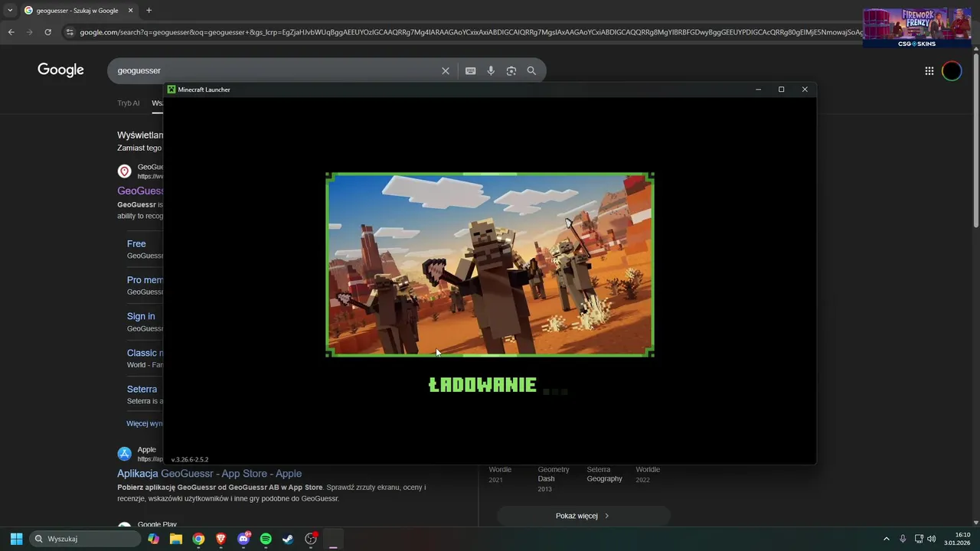The height and width of the screenshot is (551, 980).
Task: Open Discord from taskbar
Action: (243, 539)
